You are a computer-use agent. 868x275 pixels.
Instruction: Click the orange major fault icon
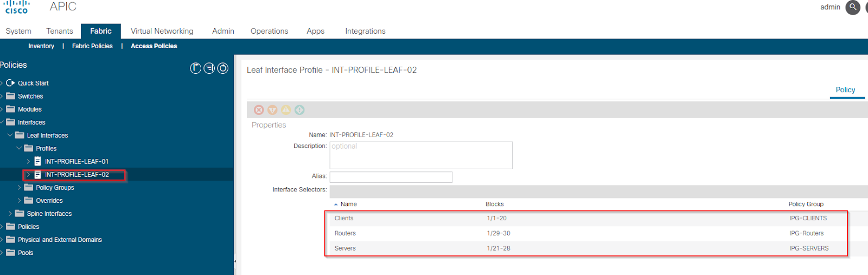click(272, 110)
